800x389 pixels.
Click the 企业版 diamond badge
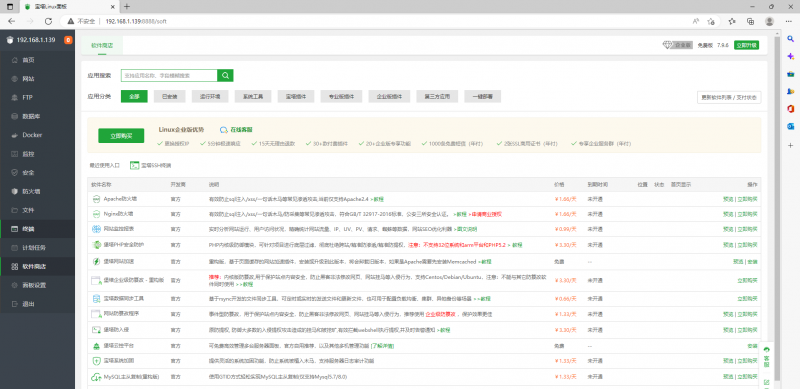[678, 45]
